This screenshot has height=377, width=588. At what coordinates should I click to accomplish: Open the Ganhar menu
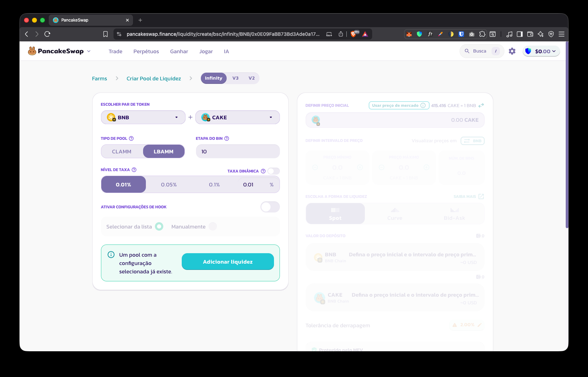point(179,51)
